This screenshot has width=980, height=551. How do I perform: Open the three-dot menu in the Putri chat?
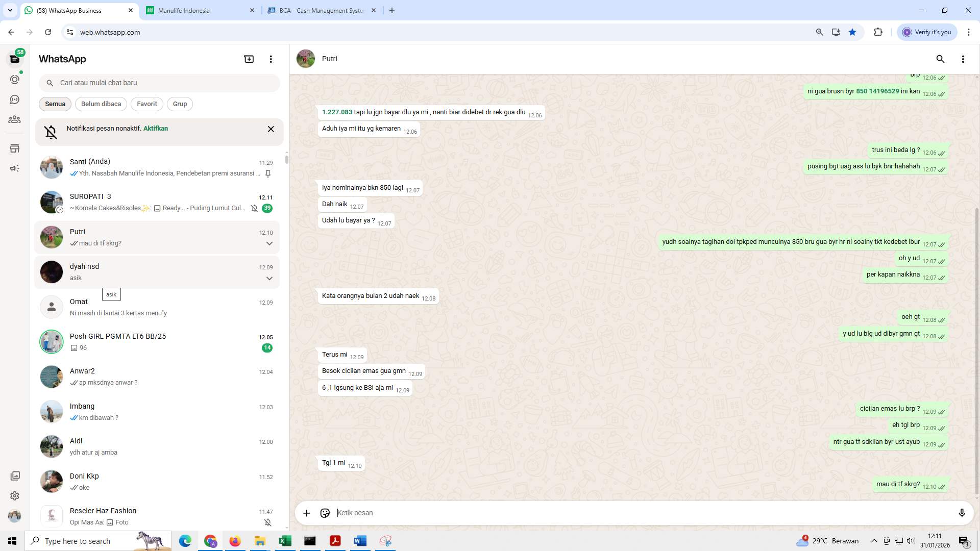[963, 59]
